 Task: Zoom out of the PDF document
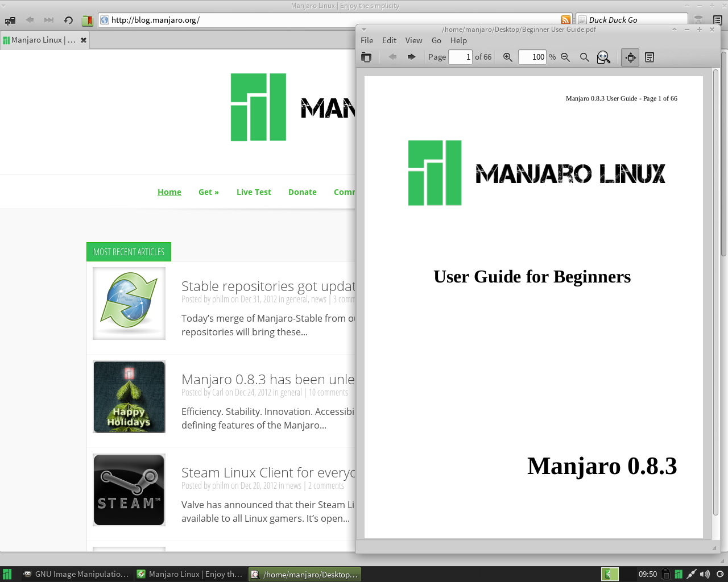(x=565, y=57)
